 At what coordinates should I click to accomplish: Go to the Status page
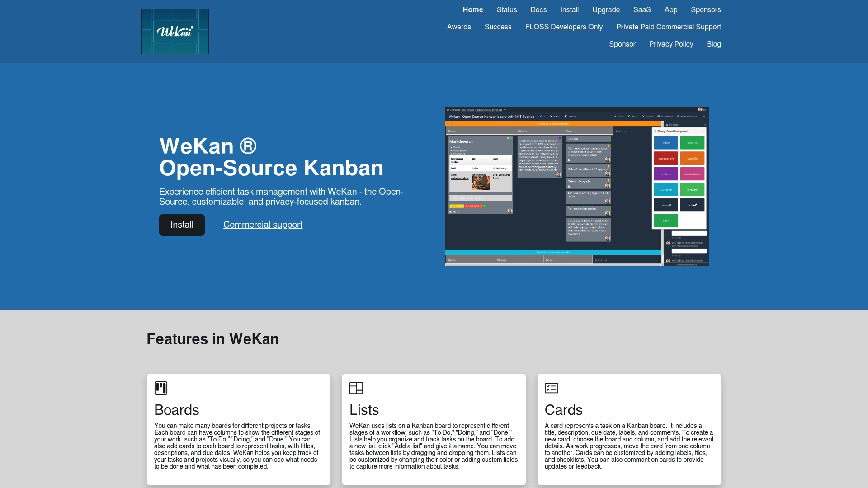[x=507, y=10]
